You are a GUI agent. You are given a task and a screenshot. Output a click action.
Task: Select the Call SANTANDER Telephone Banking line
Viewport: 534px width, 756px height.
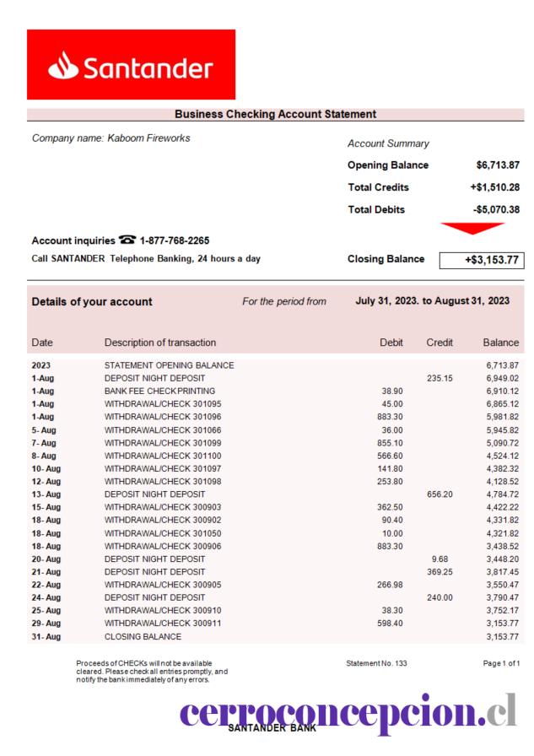click(x=146, y=258)
